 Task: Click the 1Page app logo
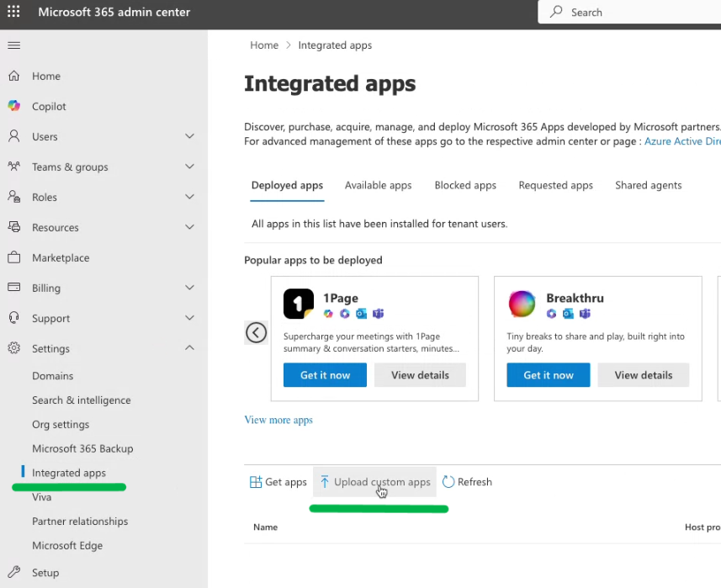point(299,304)
